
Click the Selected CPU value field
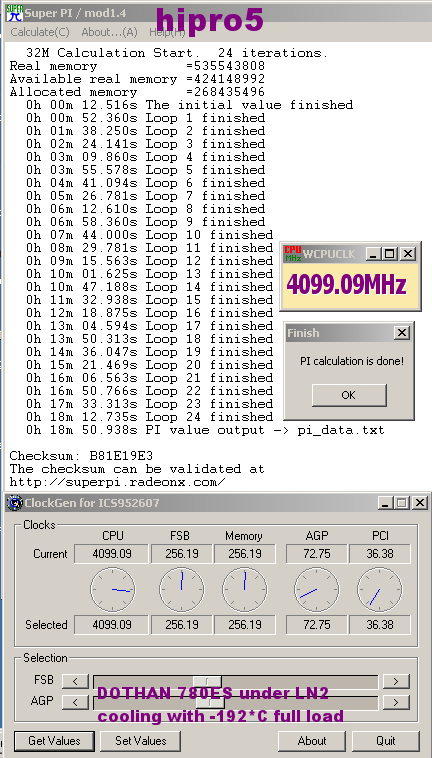tap(112, 625)
